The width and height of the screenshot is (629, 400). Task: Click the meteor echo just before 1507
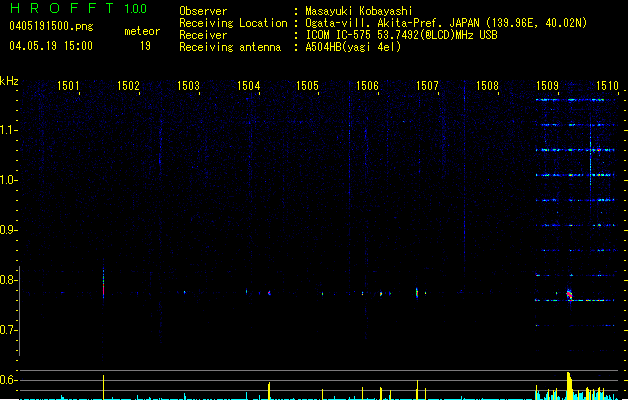pos(417,292)
